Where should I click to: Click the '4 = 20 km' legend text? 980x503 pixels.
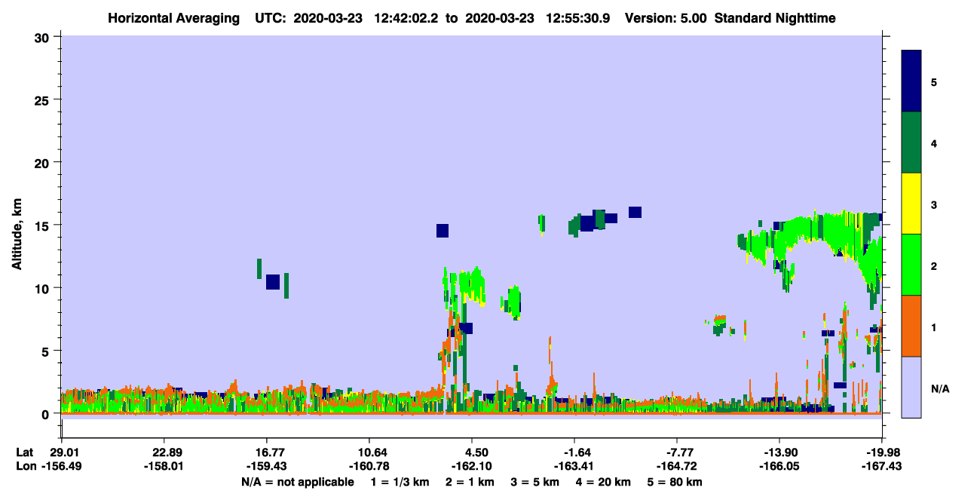(605, 482)
